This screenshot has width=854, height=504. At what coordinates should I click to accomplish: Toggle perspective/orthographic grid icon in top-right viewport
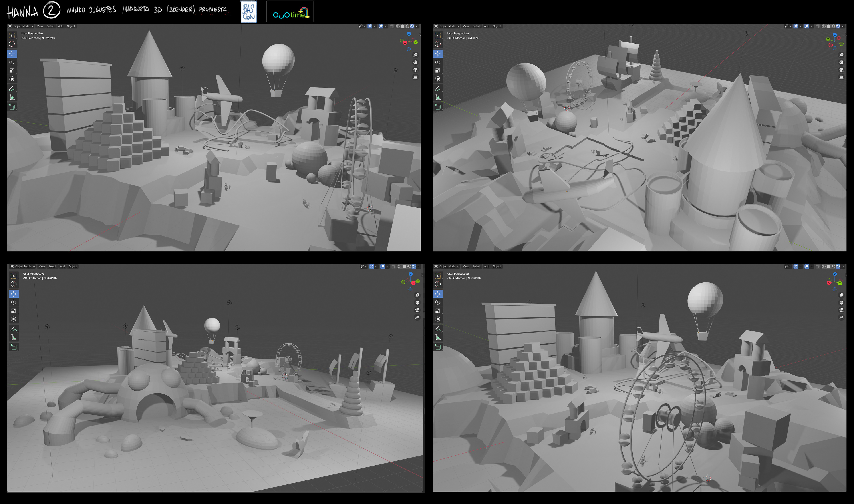(841, 77)
